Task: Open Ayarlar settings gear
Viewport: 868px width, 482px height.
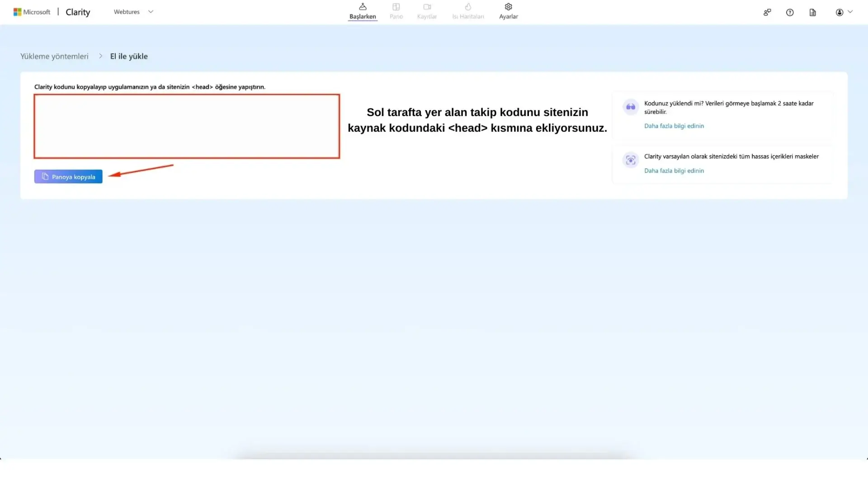Action: click(508, 11)
